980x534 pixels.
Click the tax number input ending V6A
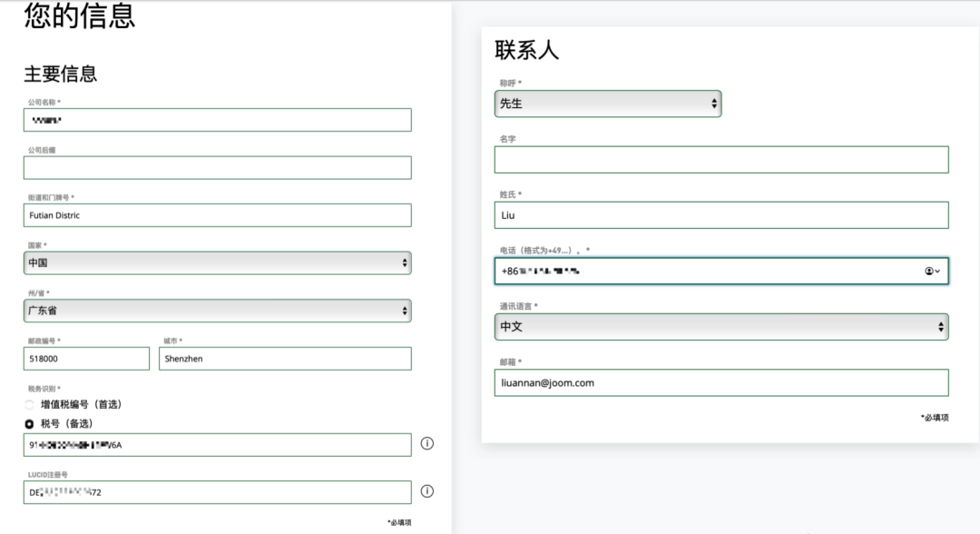point(218,445)
